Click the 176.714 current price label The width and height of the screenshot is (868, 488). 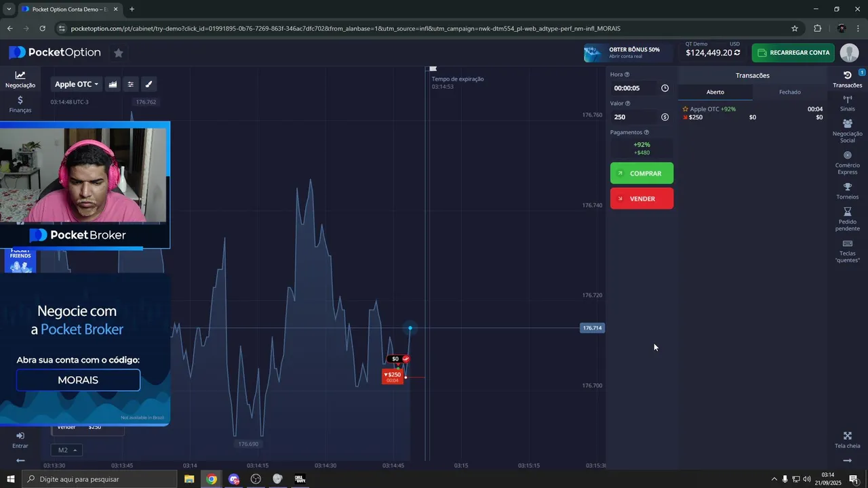tap(592, 328)
